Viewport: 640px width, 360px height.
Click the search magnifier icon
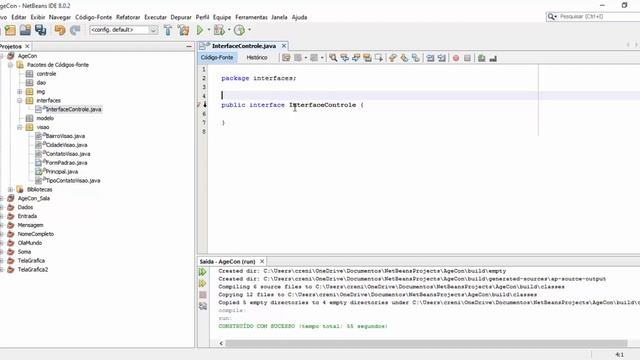[551, 17]
